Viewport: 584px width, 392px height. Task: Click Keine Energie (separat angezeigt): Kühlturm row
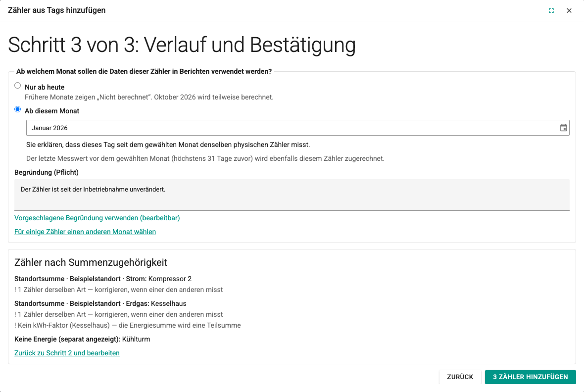82,339
